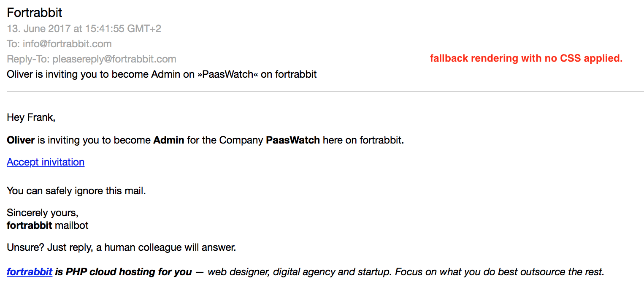The height and width of the screenshot is (293, 644).
Task: Click the Fortrabbit sender name
Action: tap(35, 13)
